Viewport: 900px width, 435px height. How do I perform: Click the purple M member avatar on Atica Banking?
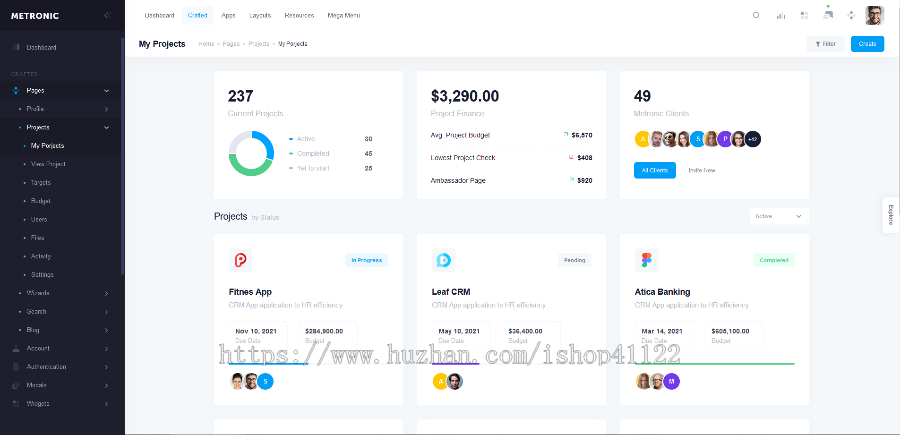click(672, 382)
